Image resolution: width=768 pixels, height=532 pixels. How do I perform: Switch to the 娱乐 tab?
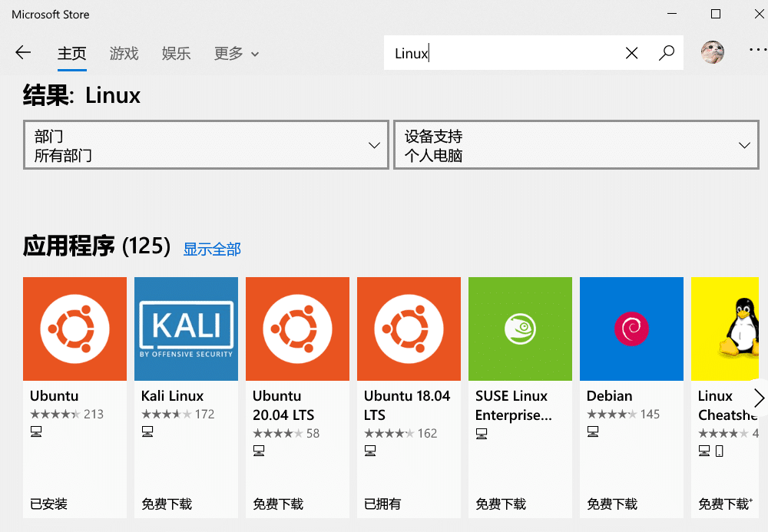[x=177, y=53]
